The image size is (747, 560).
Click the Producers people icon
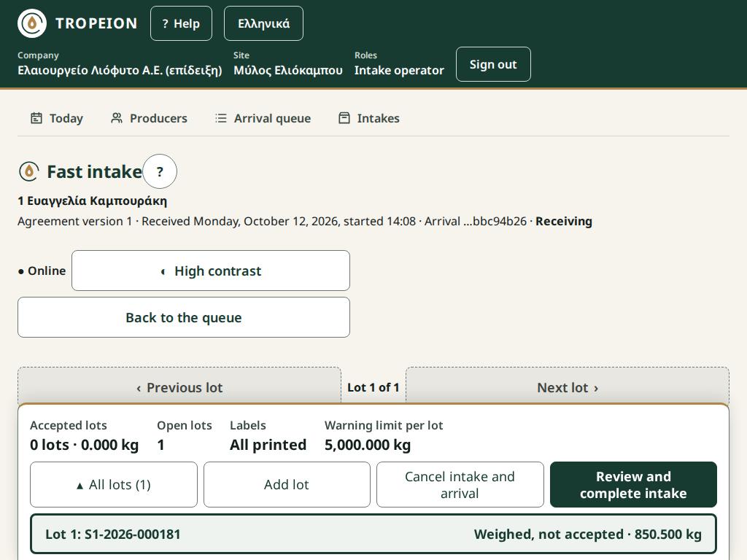pyautogui.click(x=116, y=118)
